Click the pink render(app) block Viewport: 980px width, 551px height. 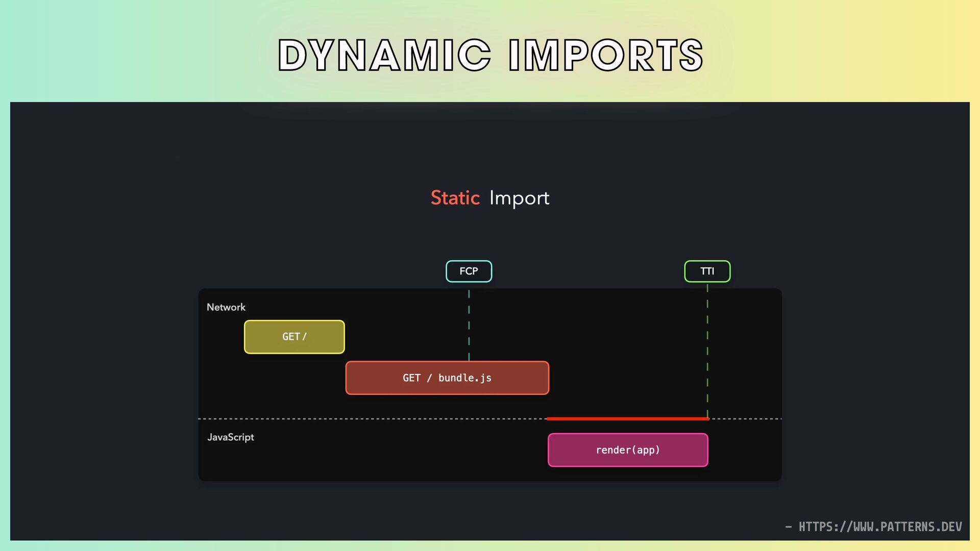628,450
